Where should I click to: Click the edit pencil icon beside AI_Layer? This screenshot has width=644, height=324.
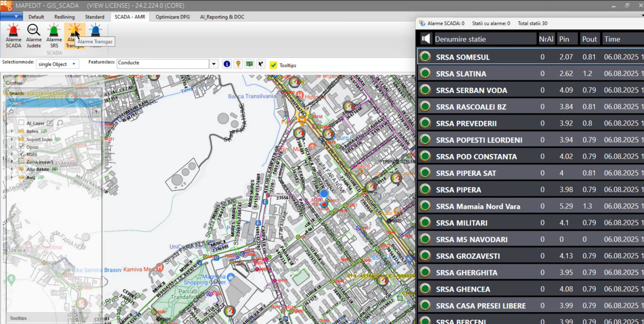tap(50, 123)
